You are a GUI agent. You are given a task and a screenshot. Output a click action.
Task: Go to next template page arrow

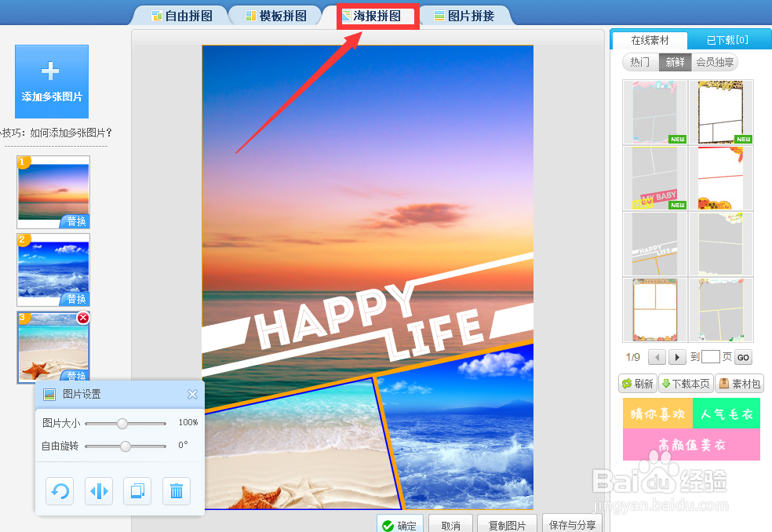coord(678,357)
